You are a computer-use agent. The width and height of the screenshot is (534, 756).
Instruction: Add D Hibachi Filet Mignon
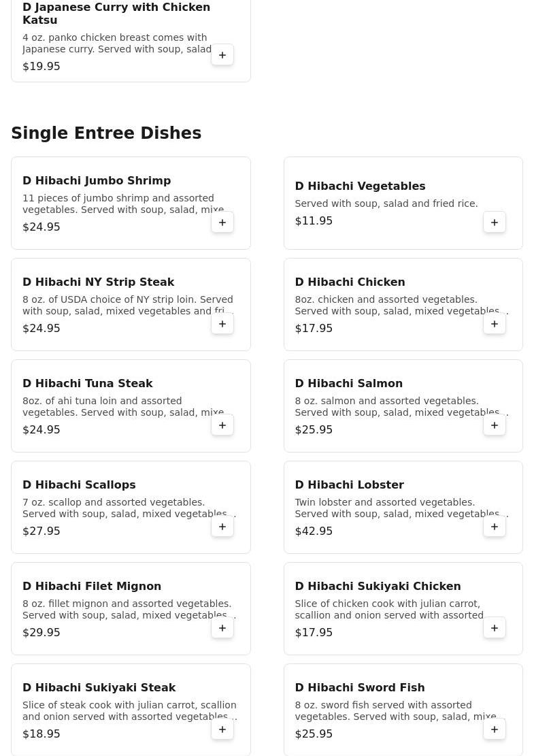pyautogui.click(x=222, y=628)
